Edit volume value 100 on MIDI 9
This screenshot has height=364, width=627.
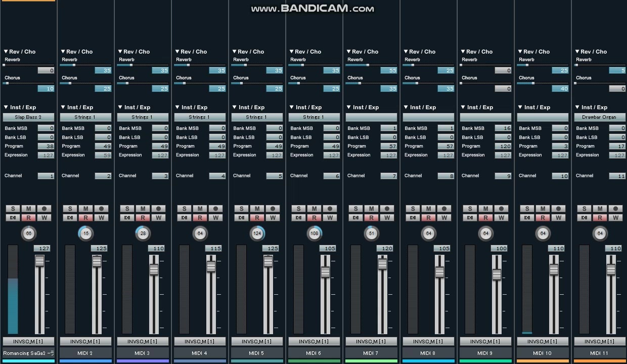point(499,248)
